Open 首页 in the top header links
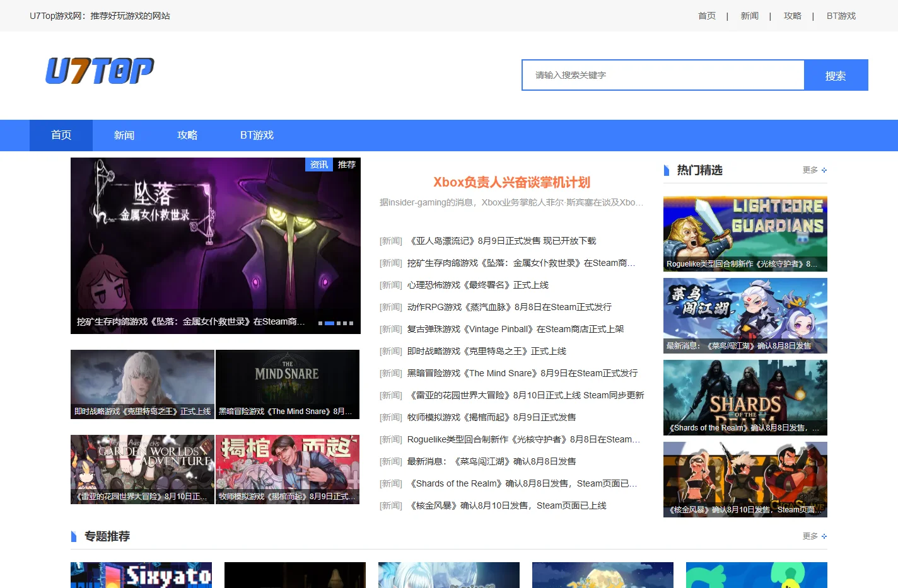Image resolution: width=898 pixels, height=588 pixels. (707, 16)
